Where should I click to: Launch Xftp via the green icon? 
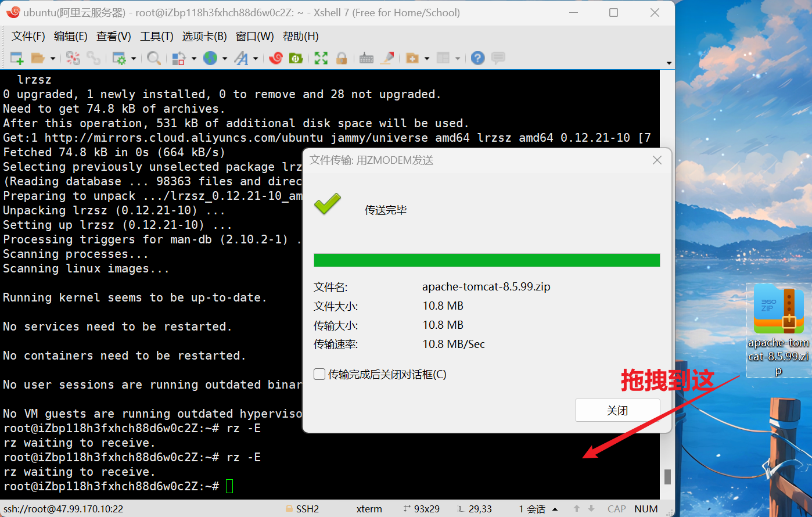tap(296, 58)
